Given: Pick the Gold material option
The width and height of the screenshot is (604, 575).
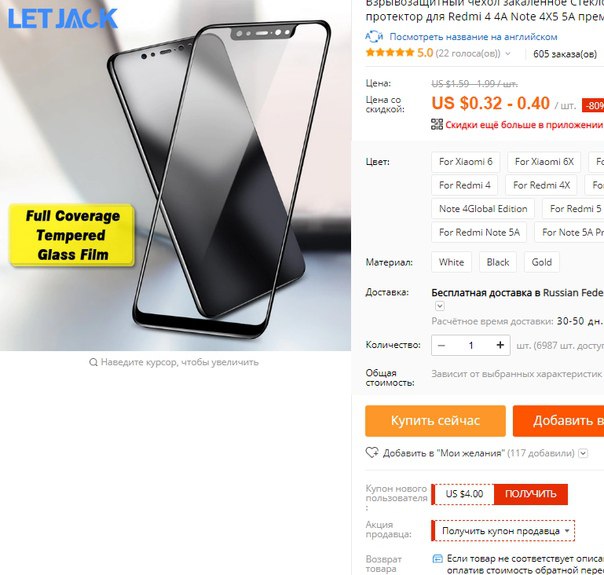Looking at the screenshot, I should pyautogui.click(x=542, y=262).
